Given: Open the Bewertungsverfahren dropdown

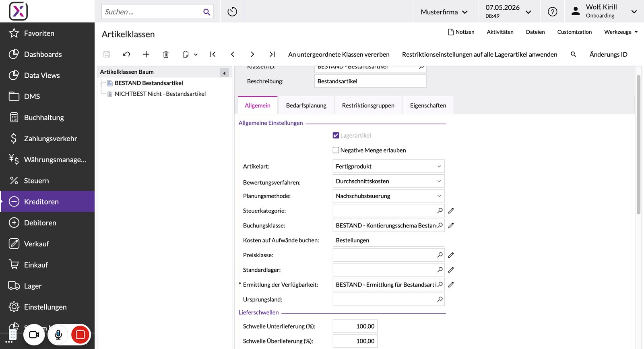Looking at the screenshot, I should (x=389, y=181).
